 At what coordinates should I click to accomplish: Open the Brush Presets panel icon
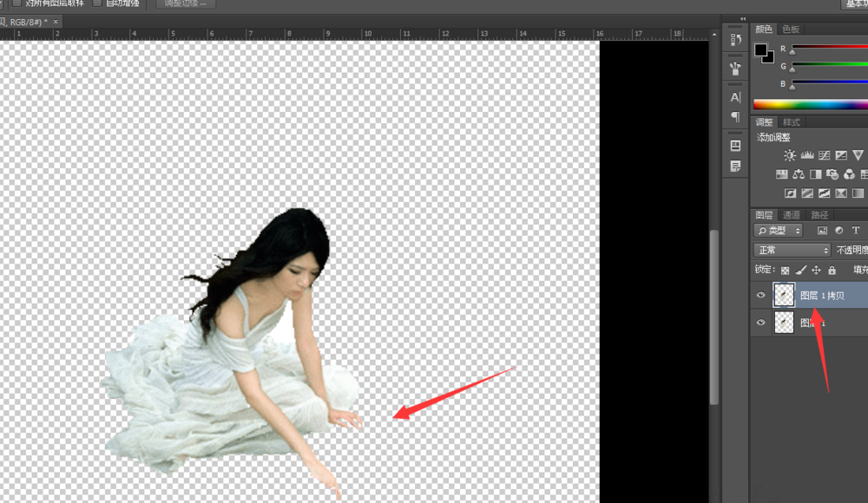[x=735, y=69]
